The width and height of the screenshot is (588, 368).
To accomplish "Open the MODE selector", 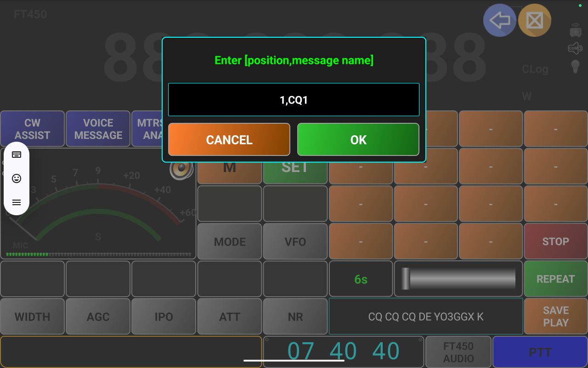I will (x=230, y=241).
